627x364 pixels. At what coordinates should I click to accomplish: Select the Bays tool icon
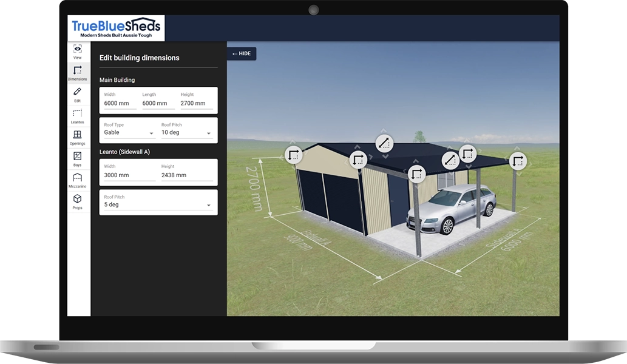coord(77,158)
